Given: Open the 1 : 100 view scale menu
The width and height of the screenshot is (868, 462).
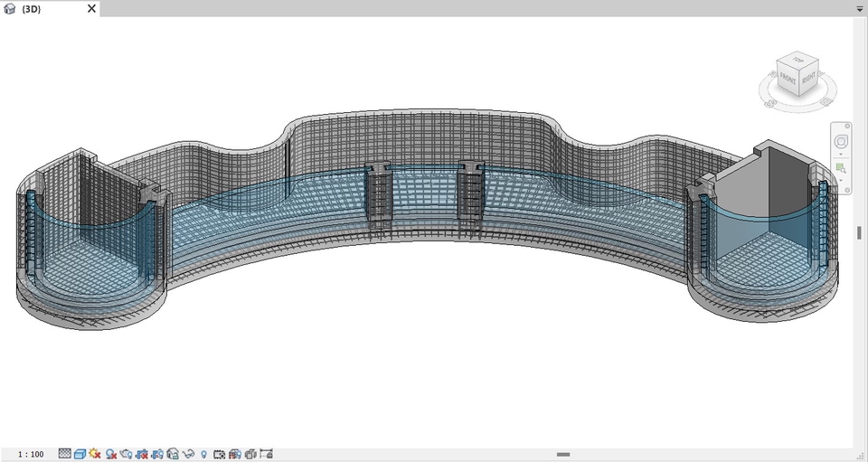Looking at the screenshot, I should pyautogui.click(x=31, y=454).
